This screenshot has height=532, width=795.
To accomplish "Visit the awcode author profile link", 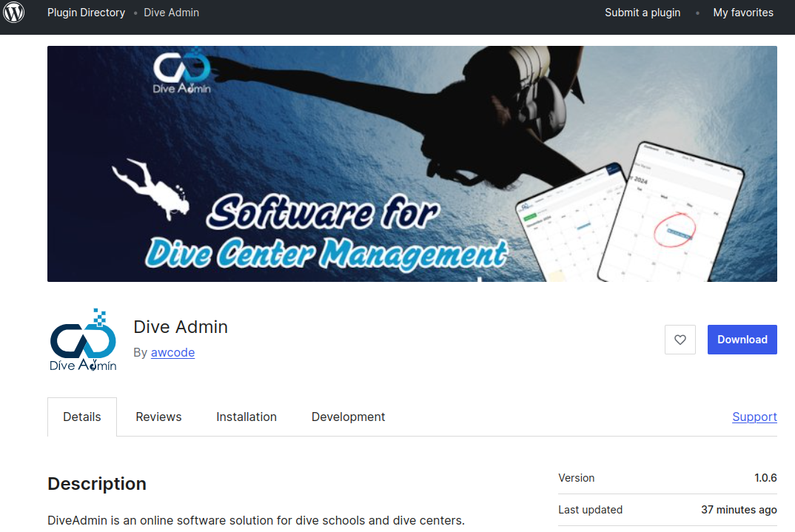I will tap(172, 352).
